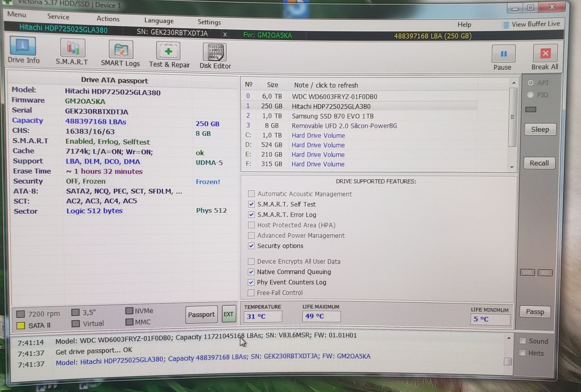
Task: Click the Pause icon button
Action: click(x=503, y=53)
